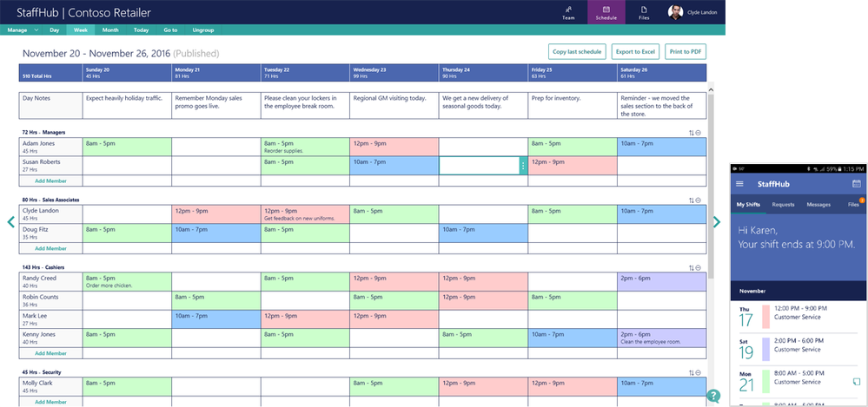
Task: Select Clyde Landon Monday 12pm - 9pm shift
Action: coord(215,214)
